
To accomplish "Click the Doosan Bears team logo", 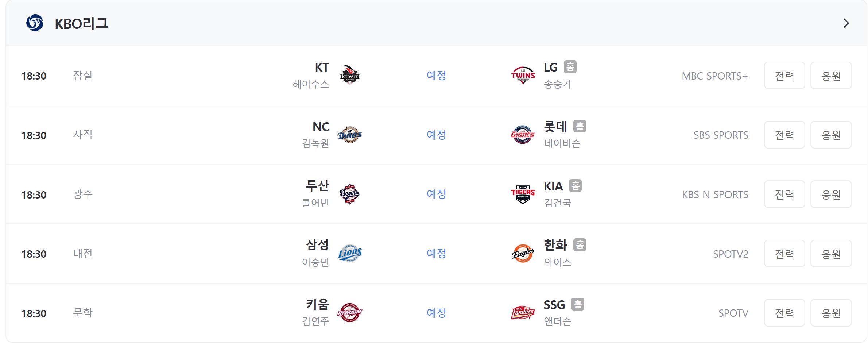I will [x=350, y=194].
